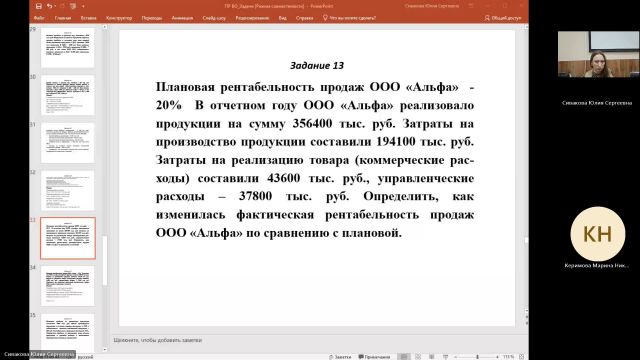This screenshot has width=640, height=360.
Task: Click Fit slide to window icon
Action: pyautogui.click(x=521, y=357)
